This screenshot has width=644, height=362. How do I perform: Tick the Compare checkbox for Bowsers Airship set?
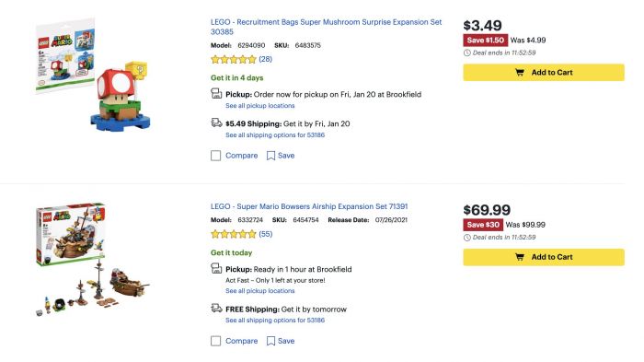point(215,341)
